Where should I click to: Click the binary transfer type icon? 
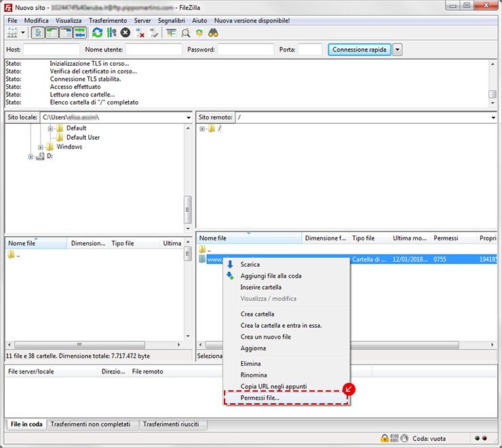coord(394,438)
